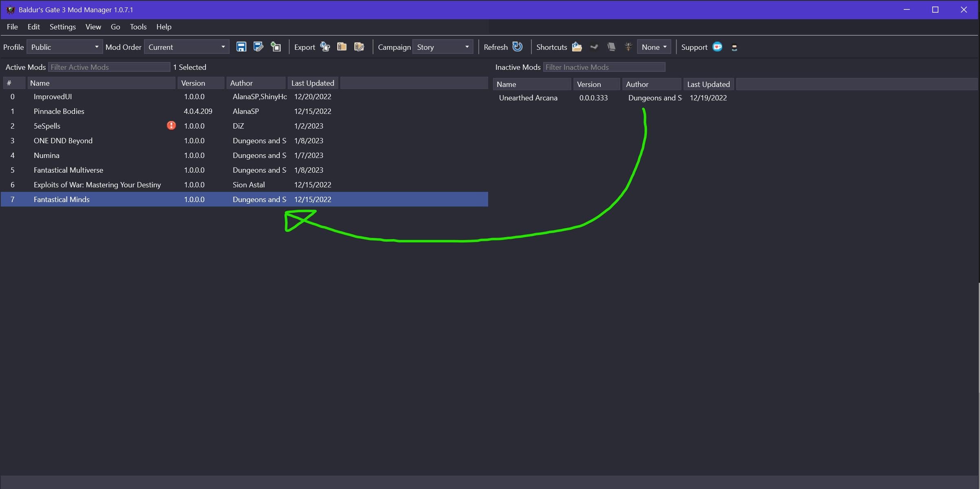The width and height of the screenshot is (980, 489).
Task: Click the export mods icon
Action: point(324,47)
